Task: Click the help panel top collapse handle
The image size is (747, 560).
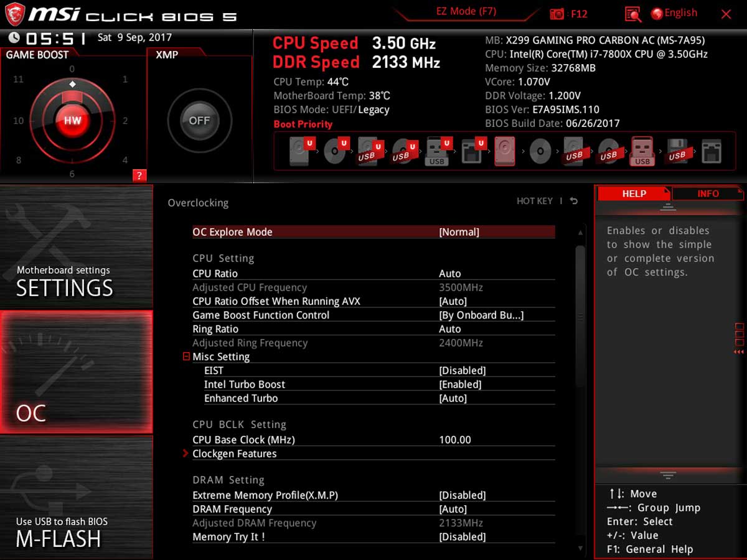Action: tap(668, 207)
